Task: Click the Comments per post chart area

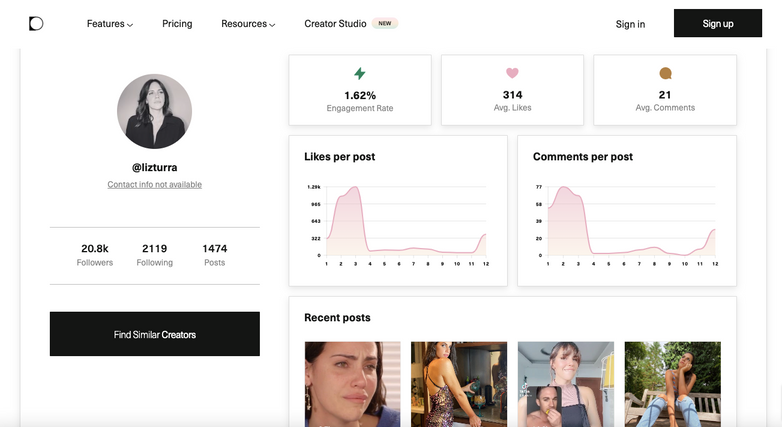Action: (x=627, y=220)
